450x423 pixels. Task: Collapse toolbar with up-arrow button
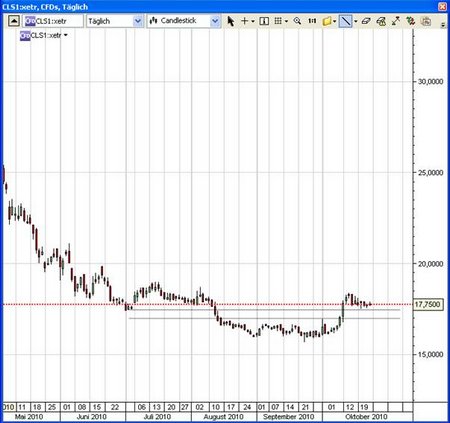coord(14,21)
